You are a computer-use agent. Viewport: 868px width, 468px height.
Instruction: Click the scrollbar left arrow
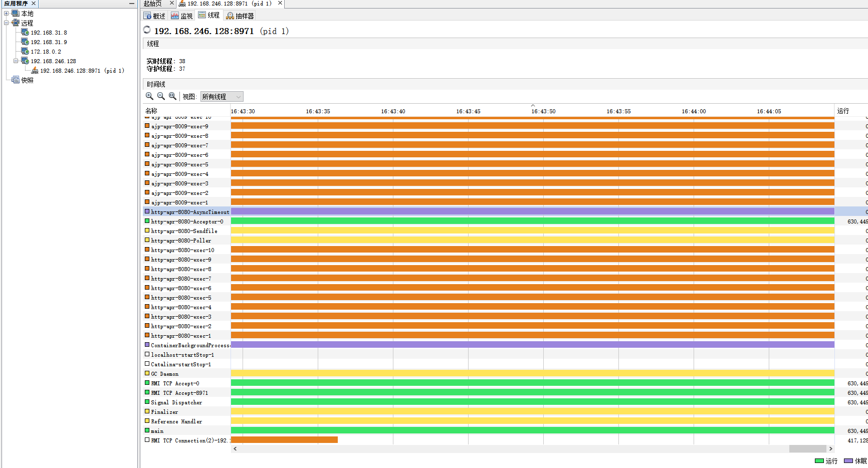[x=235, y=448]
